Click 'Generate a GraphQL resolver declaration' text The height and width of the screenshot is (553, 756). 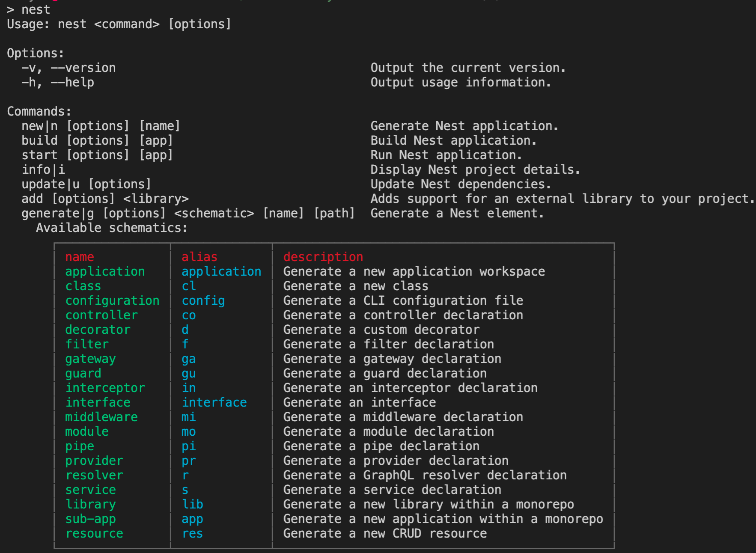(425, 476)
